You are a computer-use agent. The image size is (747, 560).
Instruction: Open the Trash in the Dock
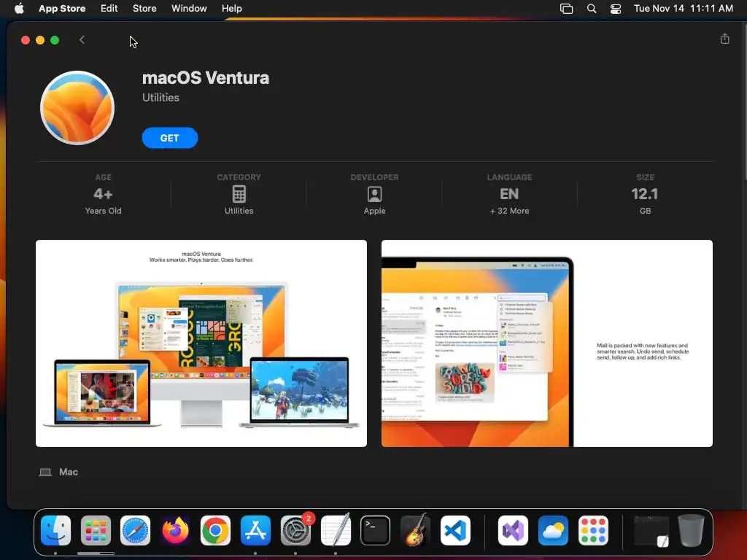tap(691, 530)
